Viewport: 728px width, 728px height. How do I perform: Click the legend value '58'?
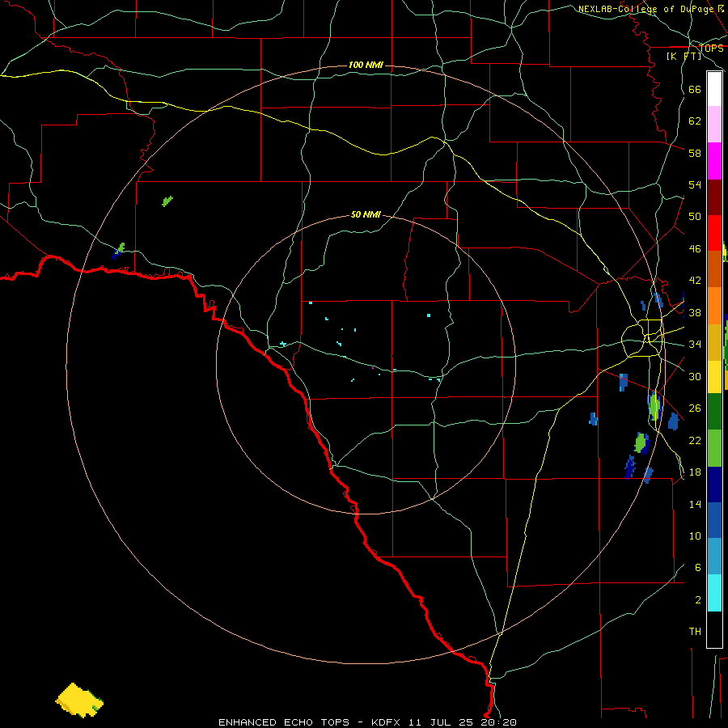(695, 153)
